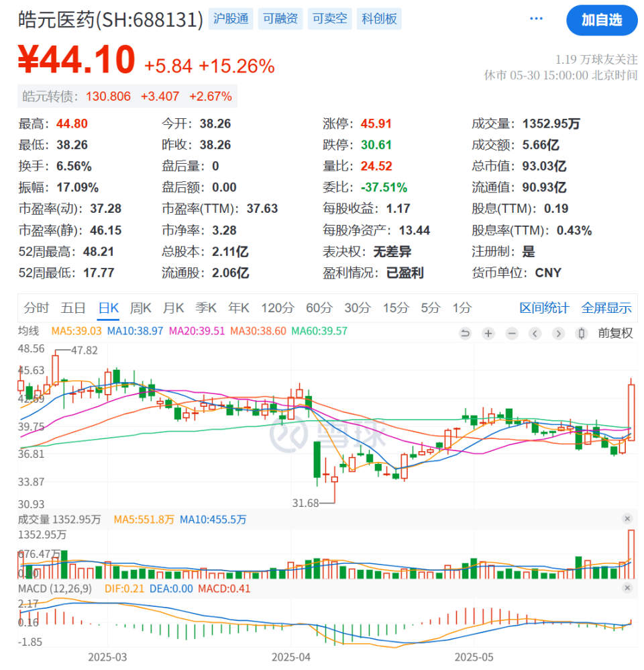Image resolution: width=644 pixels, height=670 pixels.
Task: Open the 皓元转债 convertible bond link
Action: pos(127,97)
